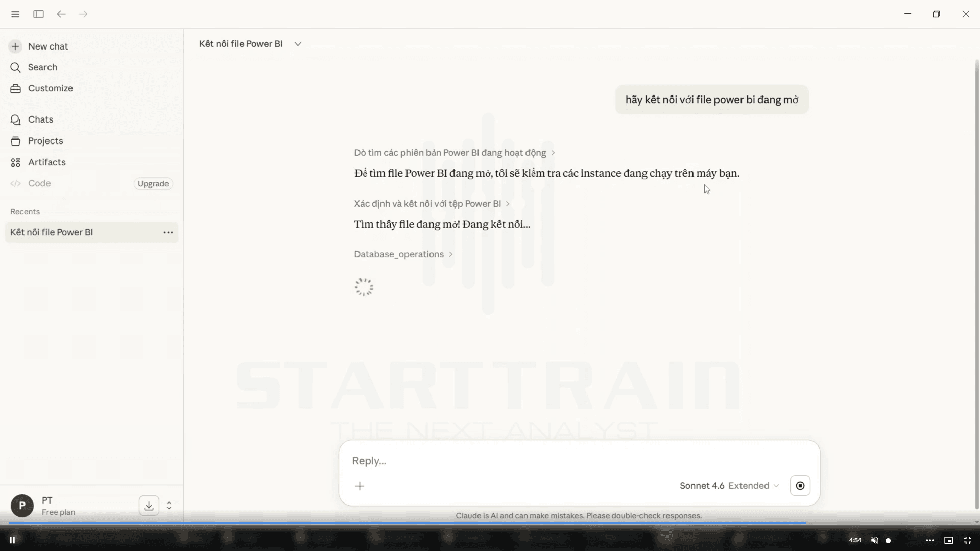The height and width of the screenshot is (551, 980).
Task: Click the text 'Tìm thấy file đang mở! Đang kết nối...'
Action: coord(442,224)
